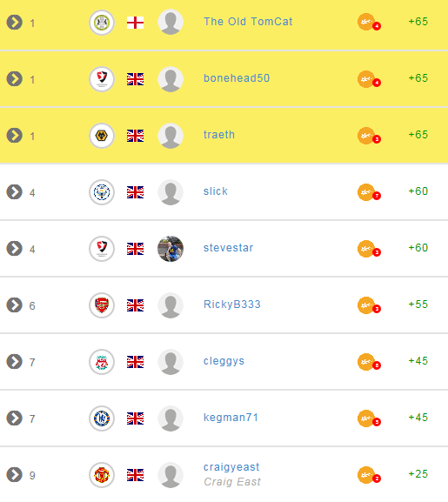Image resolution: width=448 pixels, height=502 pixels.
Task: Open The Old TomCat profile link
Action: [x=248, y=22]
